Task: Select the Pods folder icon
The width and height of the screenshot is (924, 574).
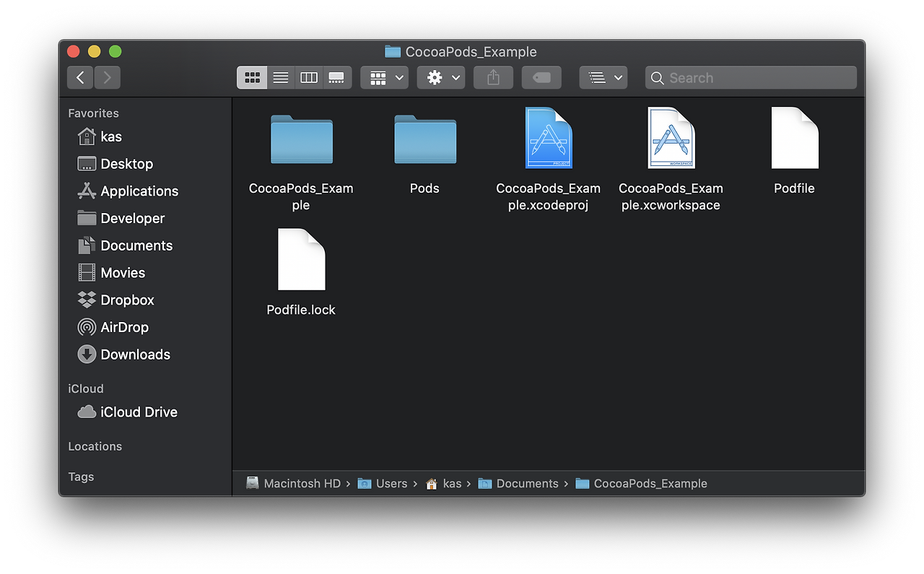Action: [x=425, y=139]
